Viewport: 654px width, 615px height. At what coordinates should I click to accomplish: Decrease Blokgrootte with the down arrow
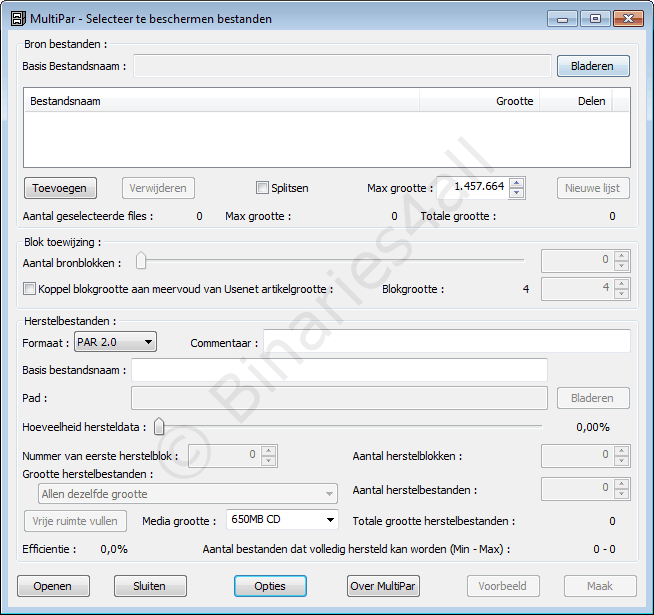click(621, 294)
